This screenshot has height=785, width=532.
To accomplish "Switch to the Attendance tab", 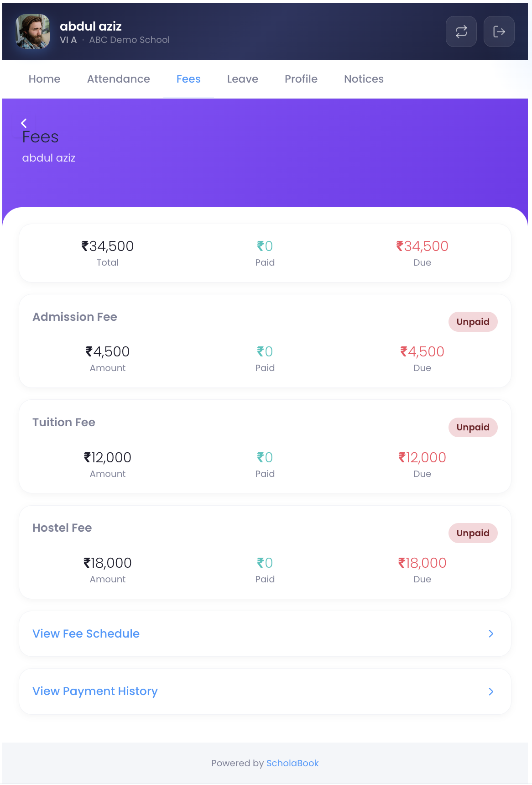I will click(118, 79).
